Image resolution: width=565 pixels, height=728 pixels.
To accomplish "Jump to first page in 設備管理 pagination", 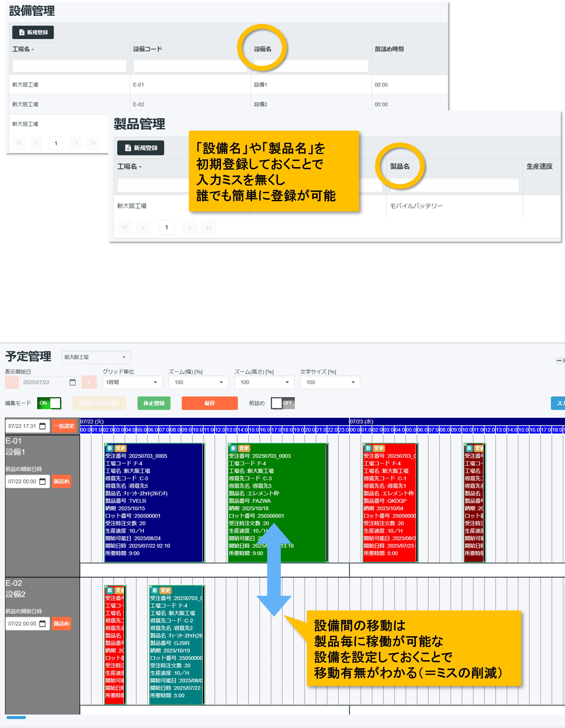I will point(19,143).
